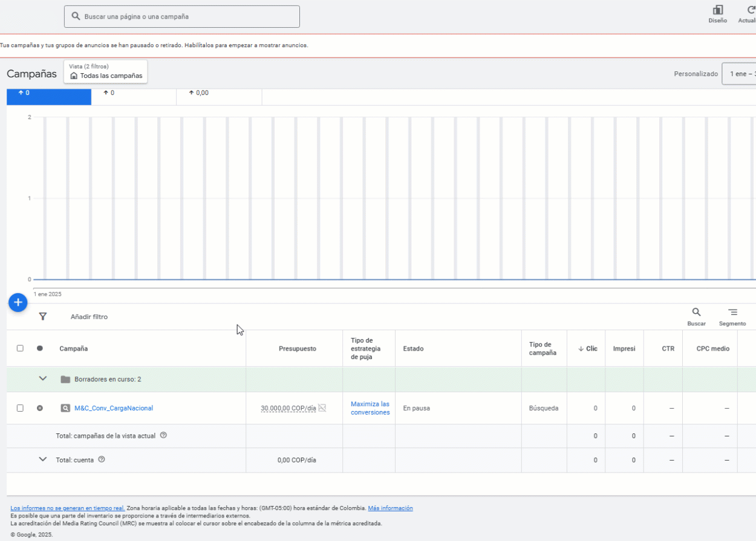Click help icon beside Total: campañas de la vista actual
This screenshot has height=541, width=756.
pyautogui.click(x=163, y=435)
